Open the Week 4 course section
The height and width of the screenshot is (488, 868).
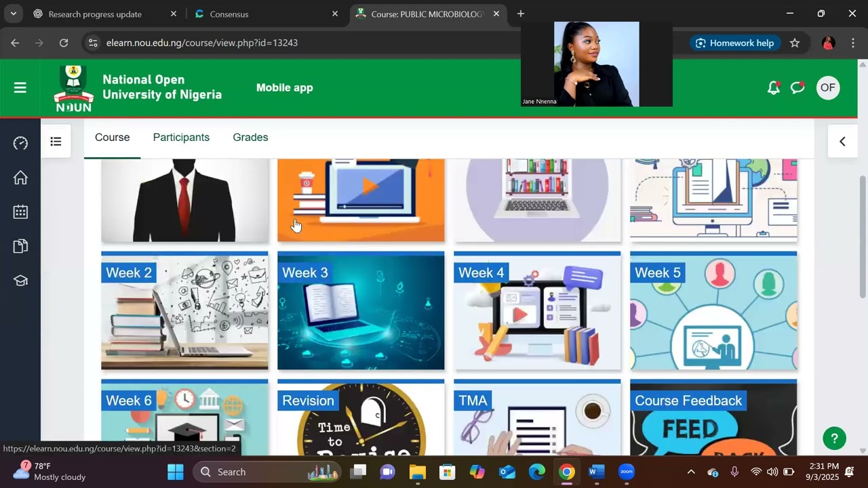click(537, 311)
